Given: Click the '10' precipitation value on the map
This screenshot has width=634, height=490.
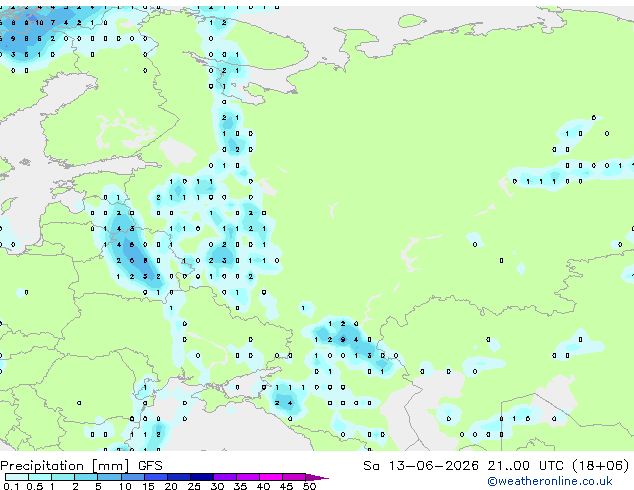Looking at the screenshot, I should (x=39, y=23).
